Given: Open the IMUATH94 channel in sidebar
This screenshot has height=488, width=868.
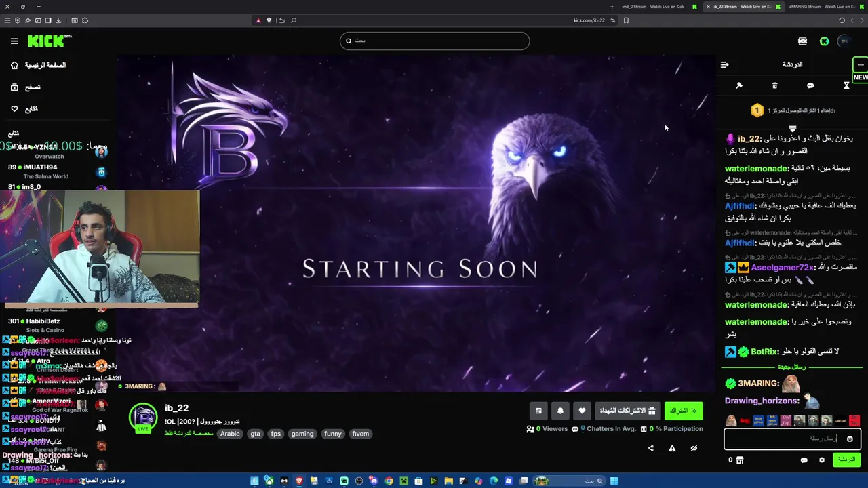Looking at the screenshot, I should 57,171.
